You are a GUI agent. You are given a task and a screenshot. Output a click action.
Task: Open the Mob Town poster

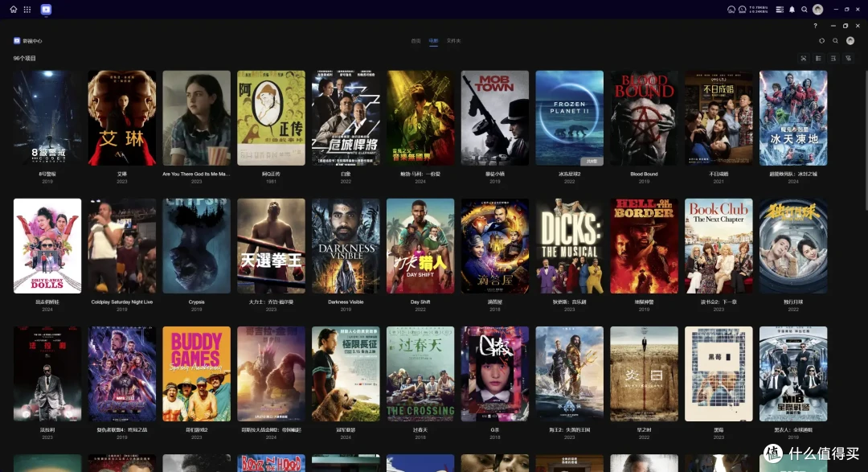(x=495, y=118)
